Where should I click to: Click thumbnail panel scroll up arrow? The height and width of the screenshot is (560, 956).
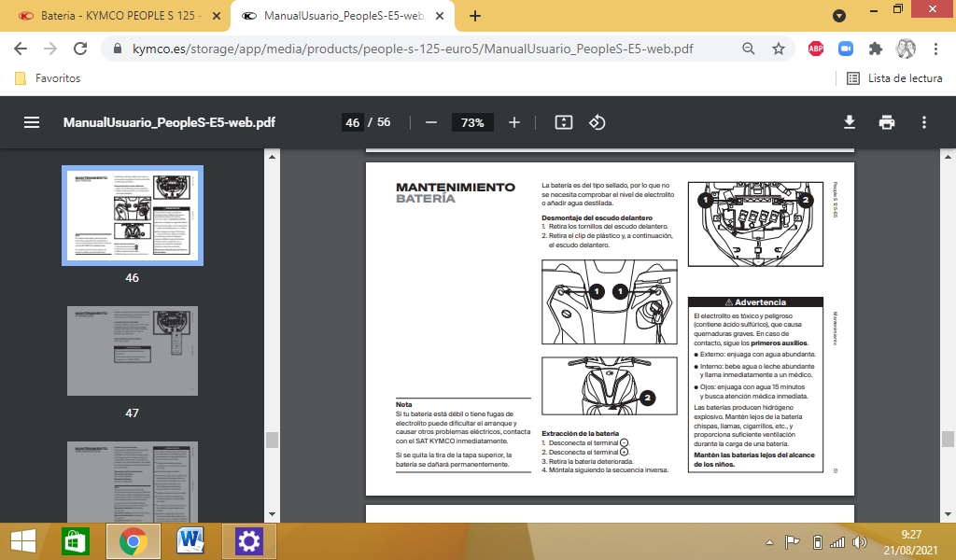pyautogui.click(x=272, y=157)
